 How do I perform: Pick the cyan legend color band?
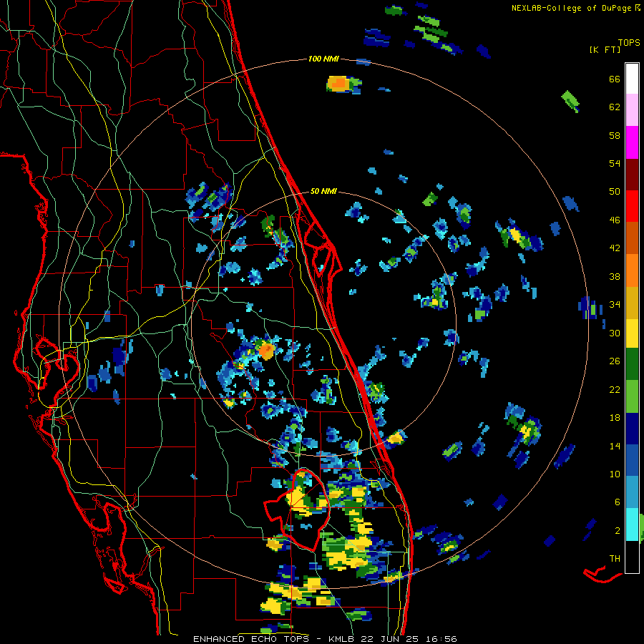tap(632, 525)
